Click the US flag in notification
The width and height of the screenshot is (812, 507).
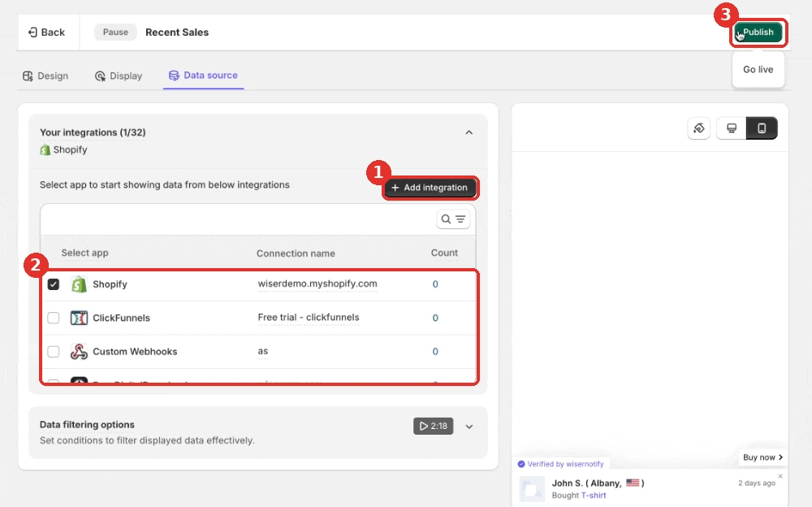633,483
